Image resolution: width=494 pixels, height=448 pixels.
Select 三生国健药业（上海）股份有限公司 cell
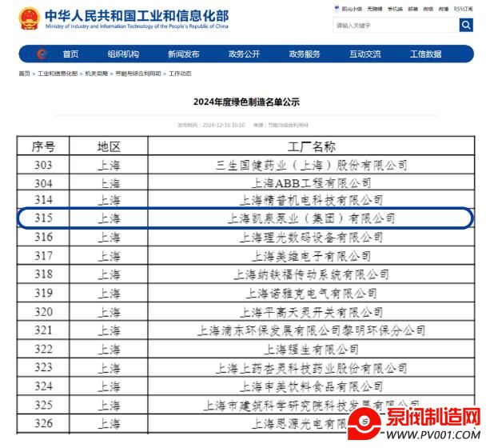click(311, 166)
